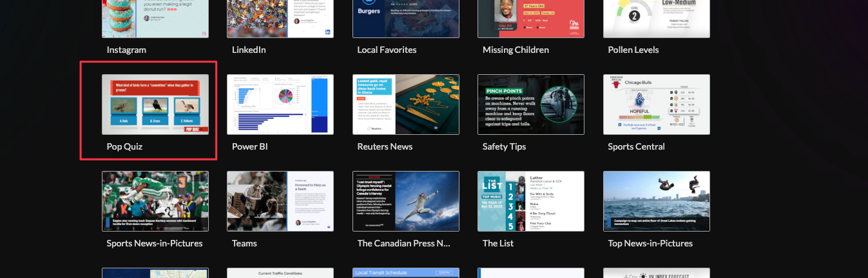Click the Missing Children label
This screenshot has width=868, height=278.
click(516, 50)
